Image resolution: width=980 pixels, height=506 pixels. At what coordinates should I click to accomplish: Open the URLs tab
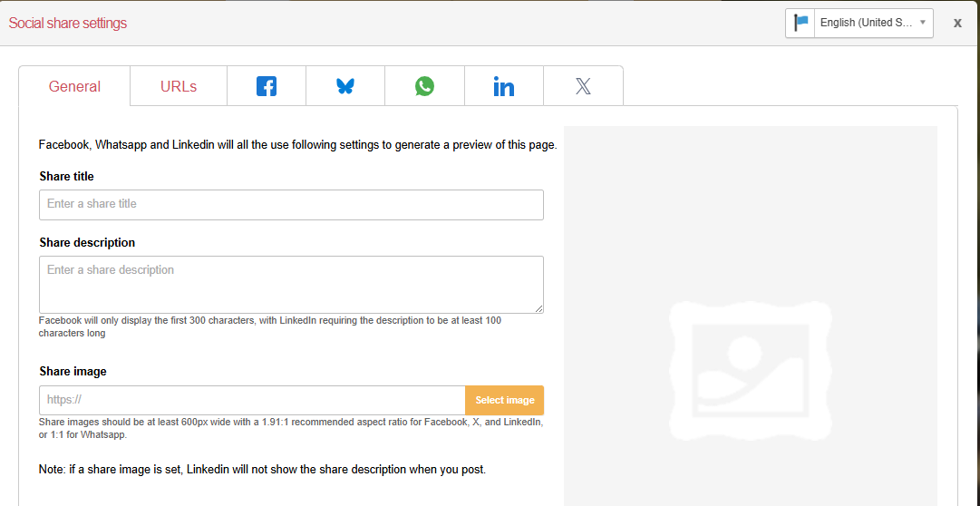(x=179, y=87)
